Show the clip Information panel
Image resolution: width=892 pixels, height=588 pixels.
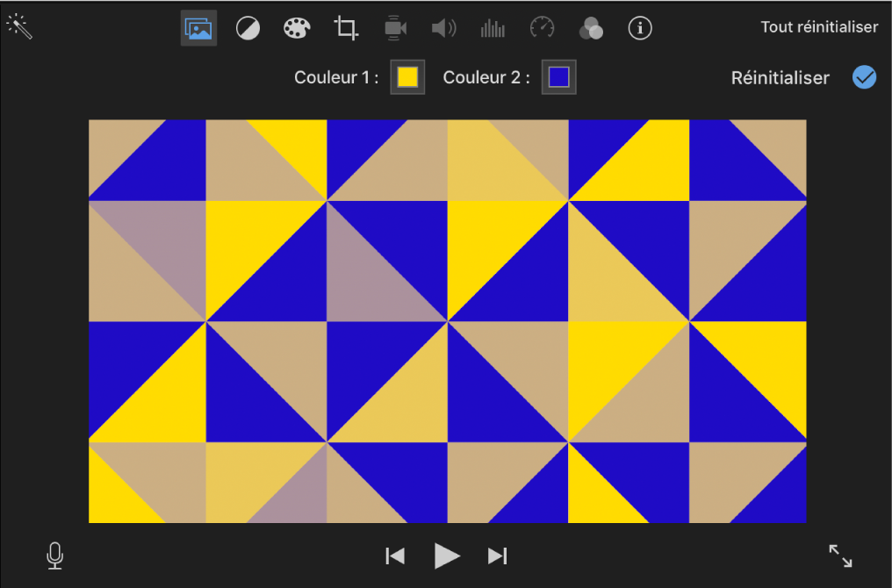point(640,27)
